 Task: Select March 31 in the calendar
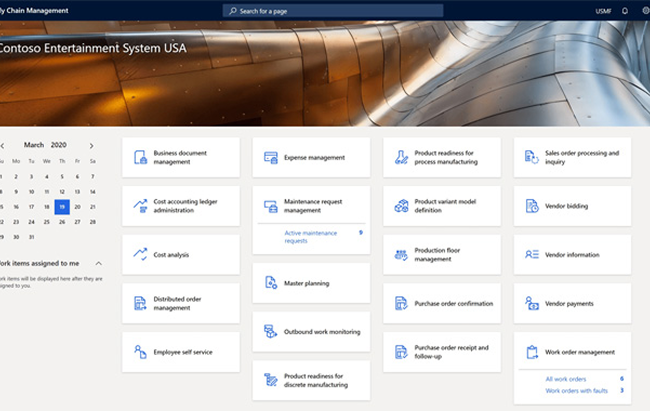[31, 237]
